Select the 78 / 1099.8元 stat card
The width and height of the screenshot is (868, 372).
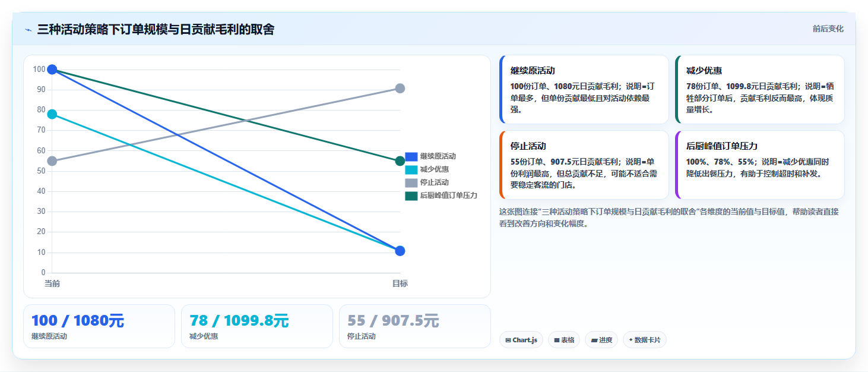click(x=257, y=326)
